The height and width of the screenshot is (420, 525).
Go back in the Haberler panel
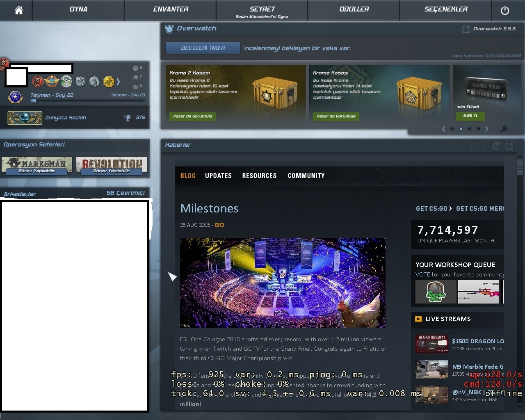click(473, 146)
